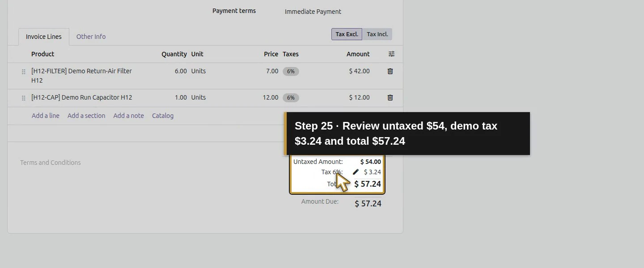Click the Quantity column header
The image size is (644, 268).
[x=174, y=54]
